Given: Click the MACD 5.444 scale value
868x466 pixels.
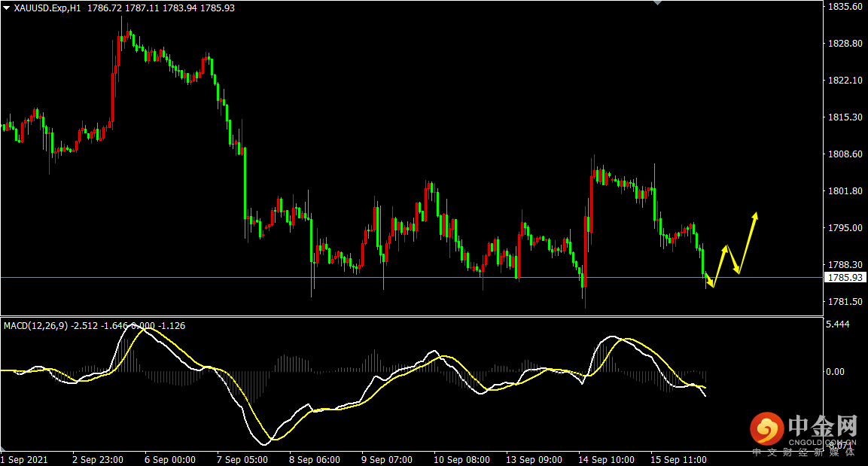Looking at the screenshot, I should point(838,324).
